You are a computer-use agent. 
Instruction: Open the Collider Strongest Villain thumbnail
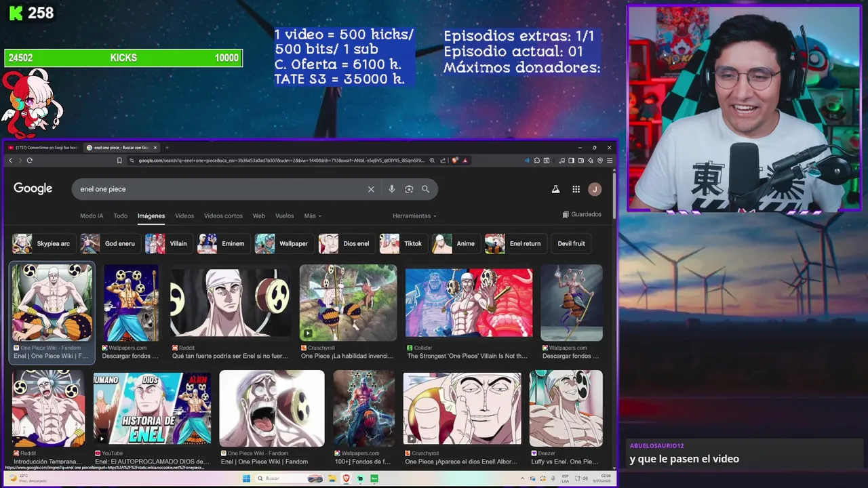tap(469, 303)
